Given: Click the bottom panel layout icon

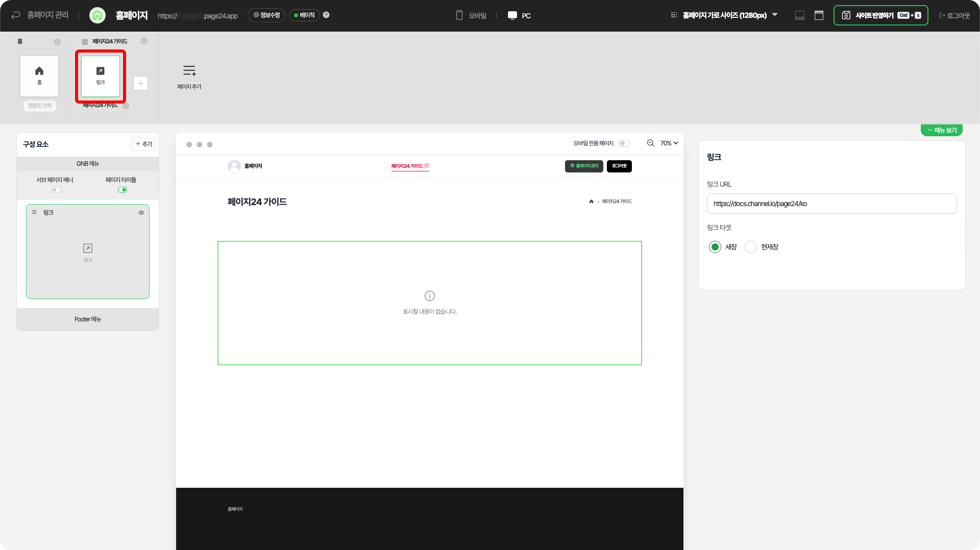Looking at the screenshot, I should pos(800,15).
